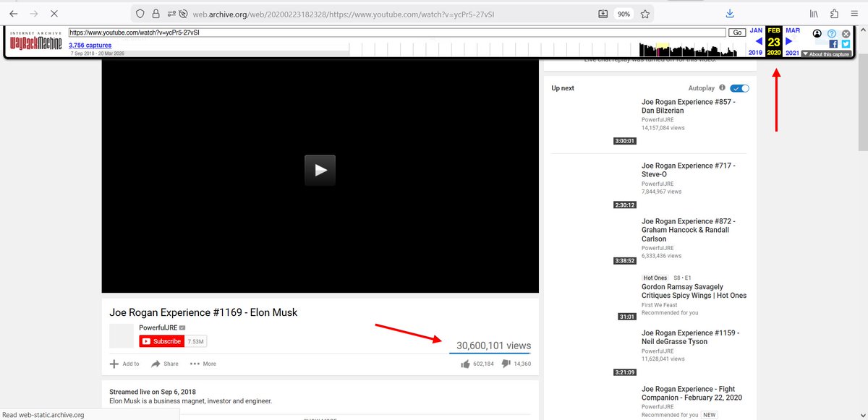This screenshot has width=868, height=420.
Task: Open the Wayback user account icon
Action: (x=817, y=33)
